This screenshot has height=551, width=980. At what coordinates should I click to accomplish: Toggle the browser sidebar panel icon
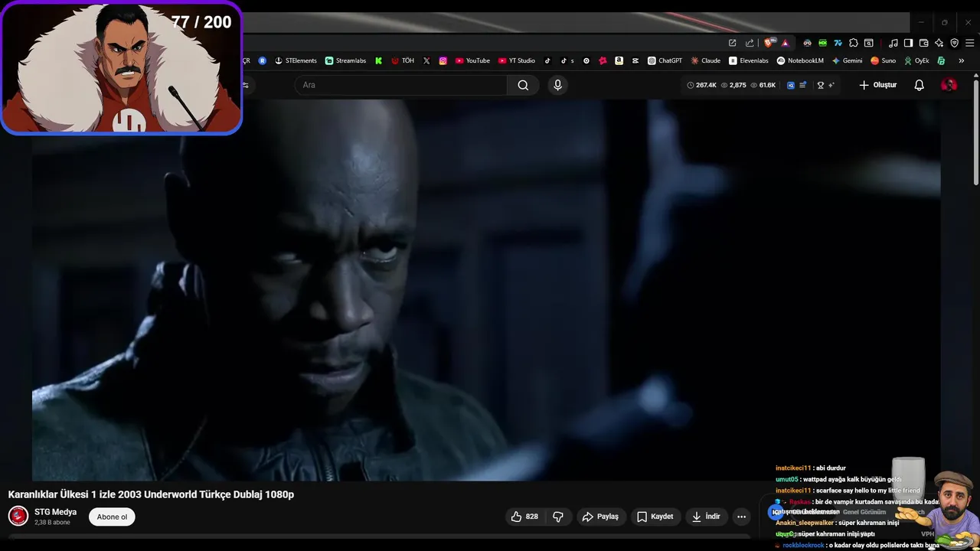click(908, 43)
